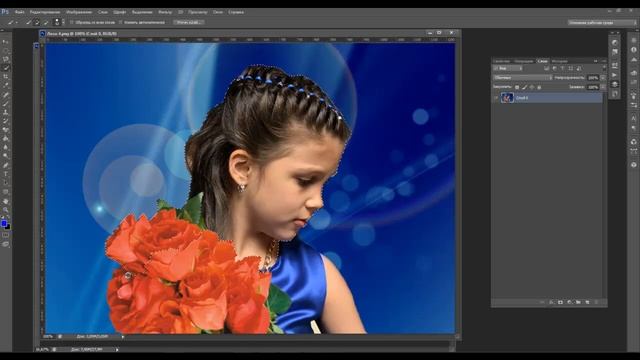The image size is (640, 360).
Task: Select the Crop tool
Action: pyautogui.click(x=6, y=76)
